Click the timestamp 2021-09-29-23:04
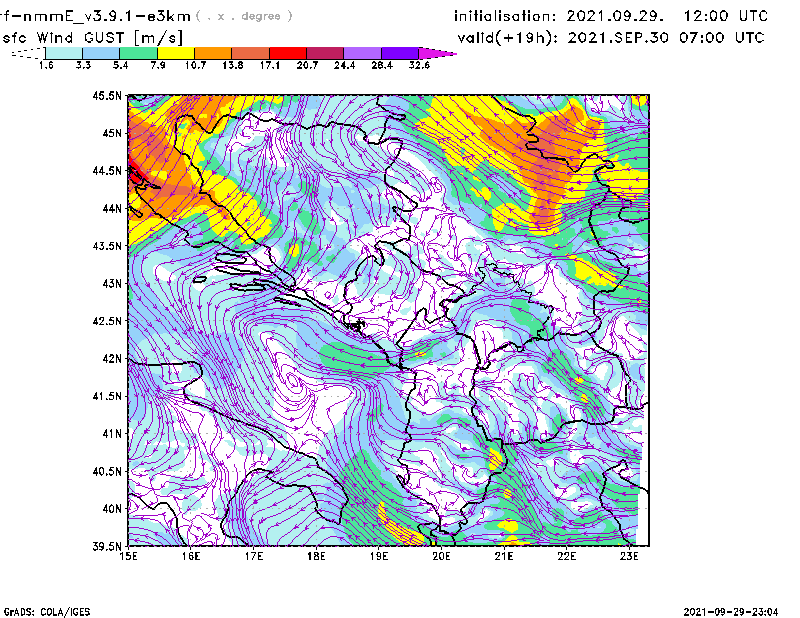The width and height of the screenshot is (800, 618). coord(731,612)
